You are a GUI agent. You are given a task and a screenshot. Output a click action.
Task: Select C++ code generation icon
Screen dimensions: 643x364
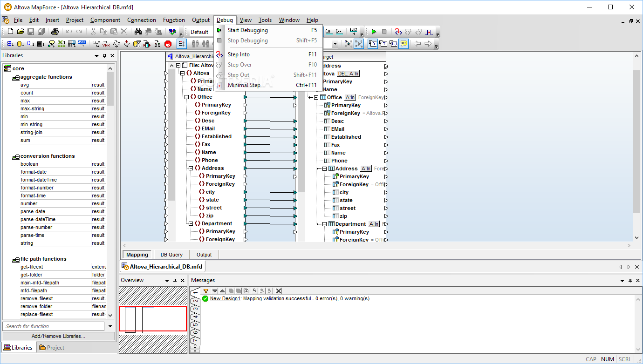click(x=339, y=32)
